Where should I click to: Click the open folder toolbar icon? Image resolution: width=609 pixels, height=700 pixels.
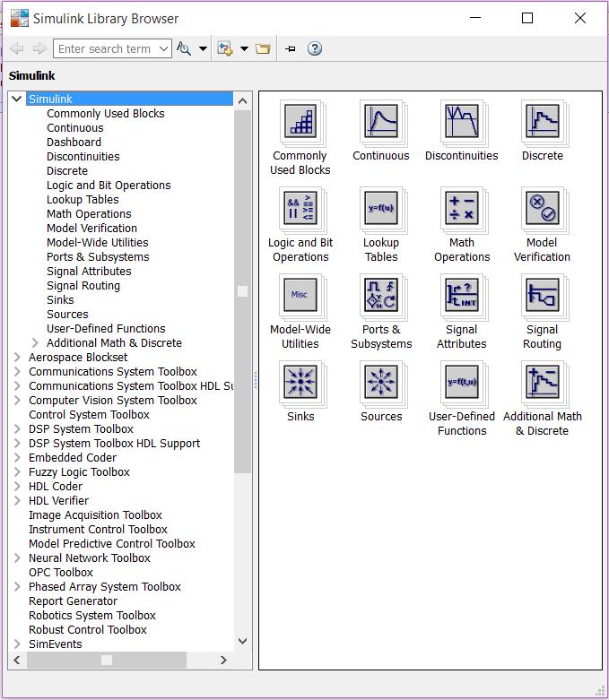[x=263, y=48]
